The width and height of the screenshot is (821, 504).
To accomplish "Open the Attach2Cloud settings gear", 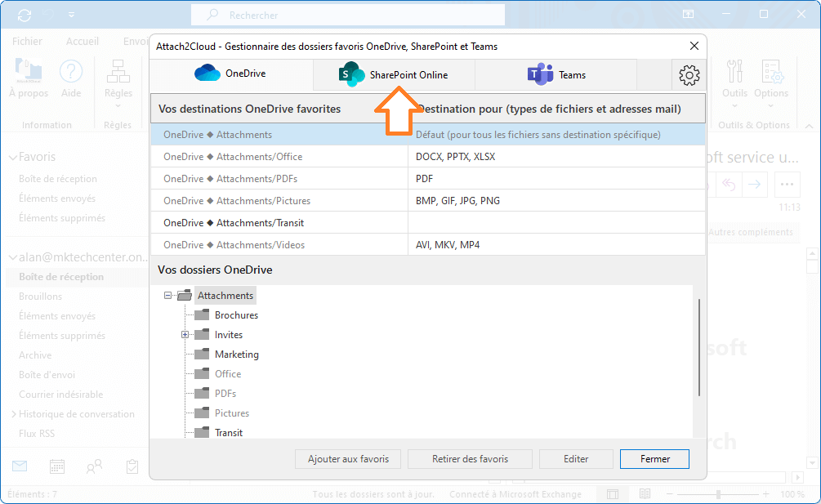I will [x=689, y=74].
